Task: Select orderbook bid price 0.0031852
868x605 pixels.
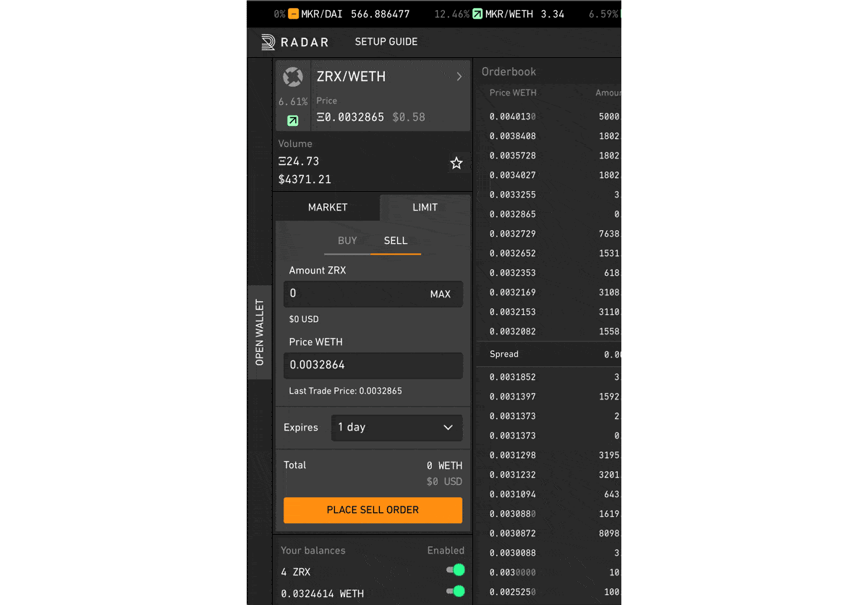Action: [x=513, y=377]
